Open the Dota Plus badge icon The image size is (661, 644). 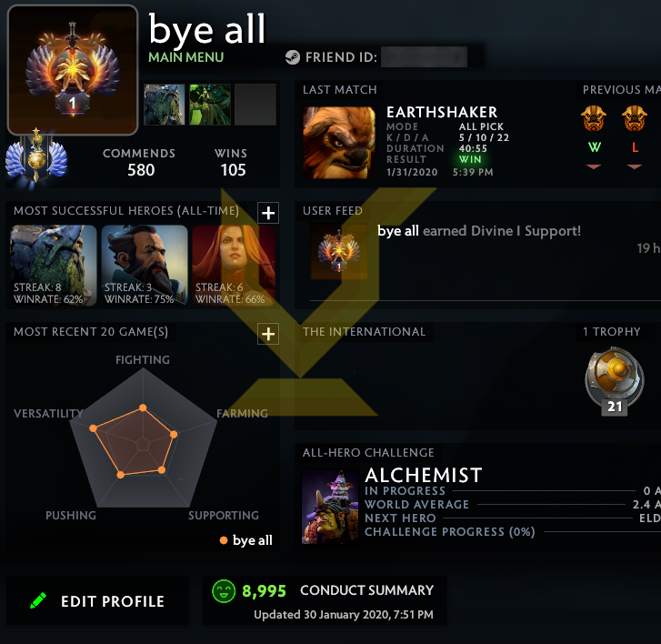click(x=36, y=156)
